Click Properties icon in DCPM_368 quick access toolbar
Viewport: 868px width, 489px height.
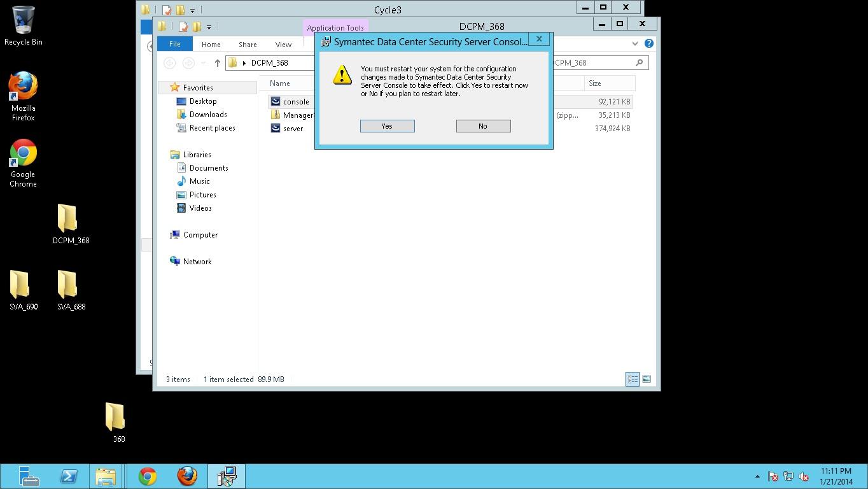(183, 27)
